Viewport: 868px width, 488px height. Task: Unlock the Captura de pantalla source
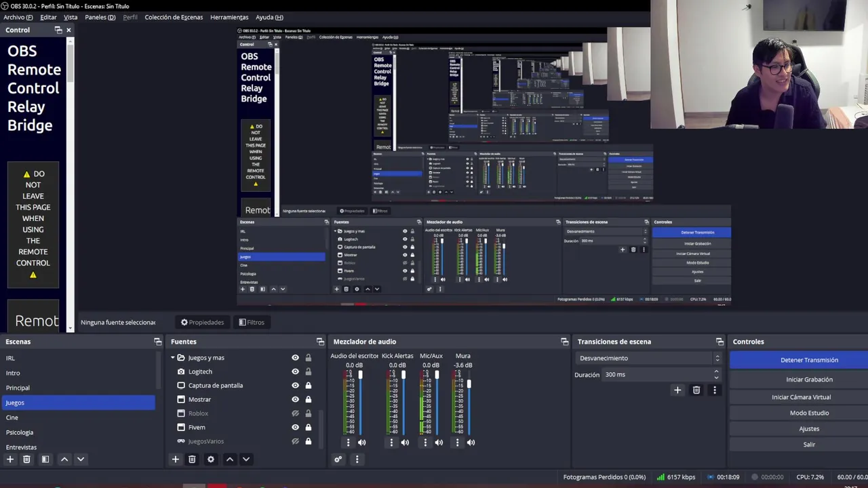[308, 386]
